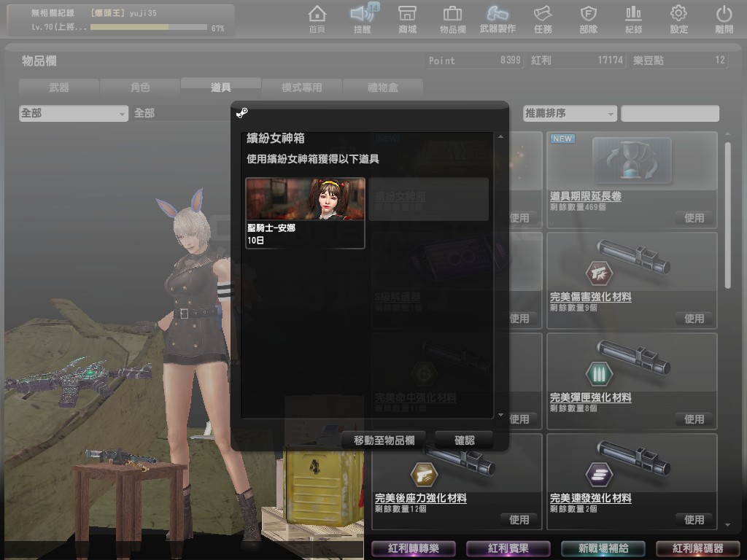This screenshot has width=747, height=560.
Task: Click the 離開 power exit icon
Action: pyautogui.click(x=724, y=19)
